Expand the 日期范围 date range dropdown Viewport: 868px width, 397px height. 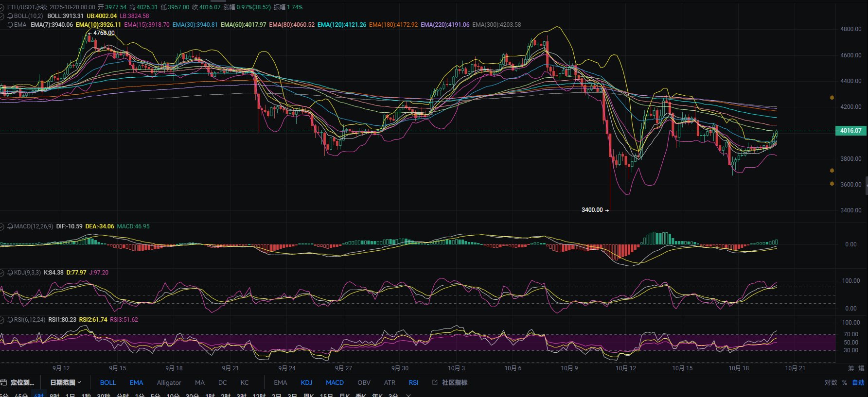click(x=66, y=382)
